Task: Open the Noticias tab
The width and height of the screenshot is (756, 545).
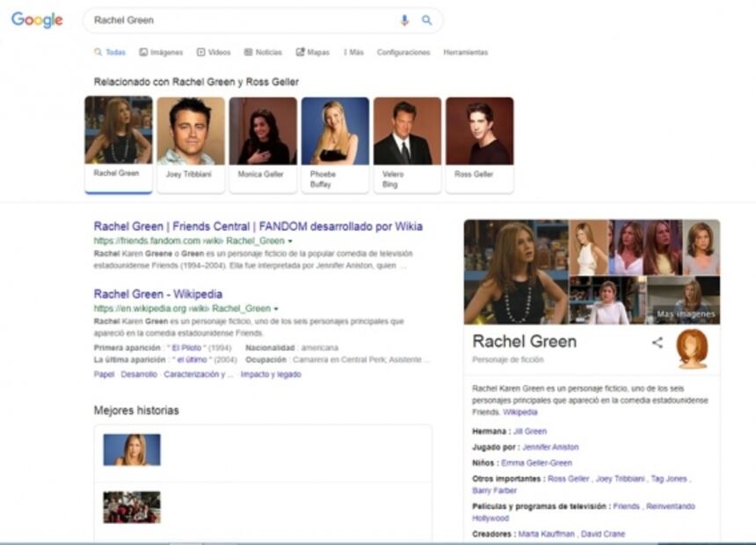Action: (x=263, y=53)
